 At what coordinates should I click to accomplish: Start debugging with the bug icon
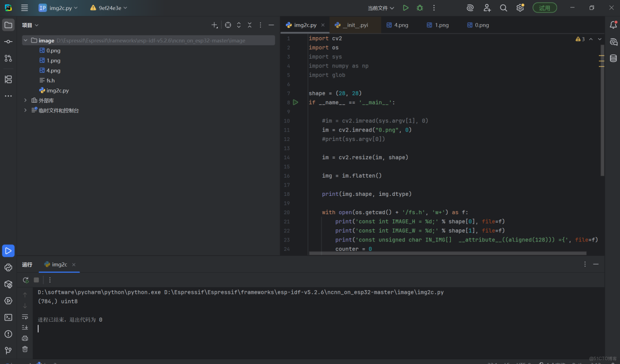pyautogui.click(x=419, y=8)
